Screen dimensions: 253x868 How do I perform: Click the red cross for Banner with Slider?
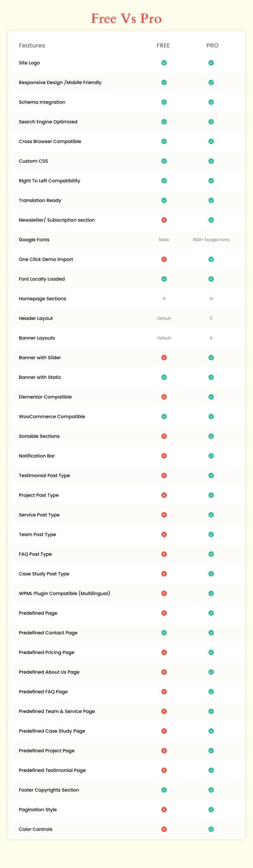pyautogui.click(x=164, y=357)
